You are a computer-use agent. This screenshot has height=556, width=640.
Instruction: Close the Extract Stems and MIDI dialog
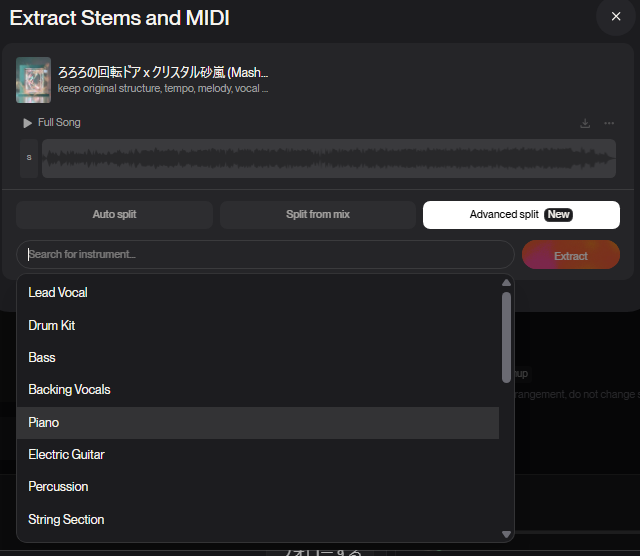pos(616,16)
